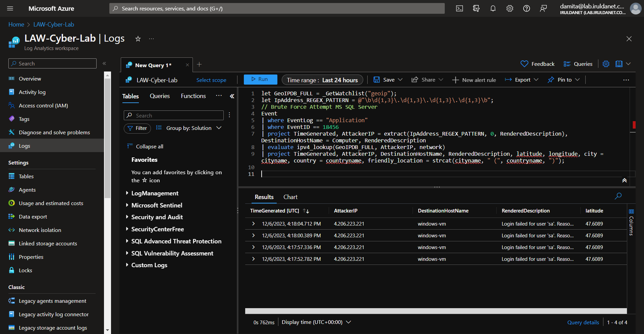This screenshot has width=644, height=334.
Task: Click the Select scope link
Action: coord(211,80)
